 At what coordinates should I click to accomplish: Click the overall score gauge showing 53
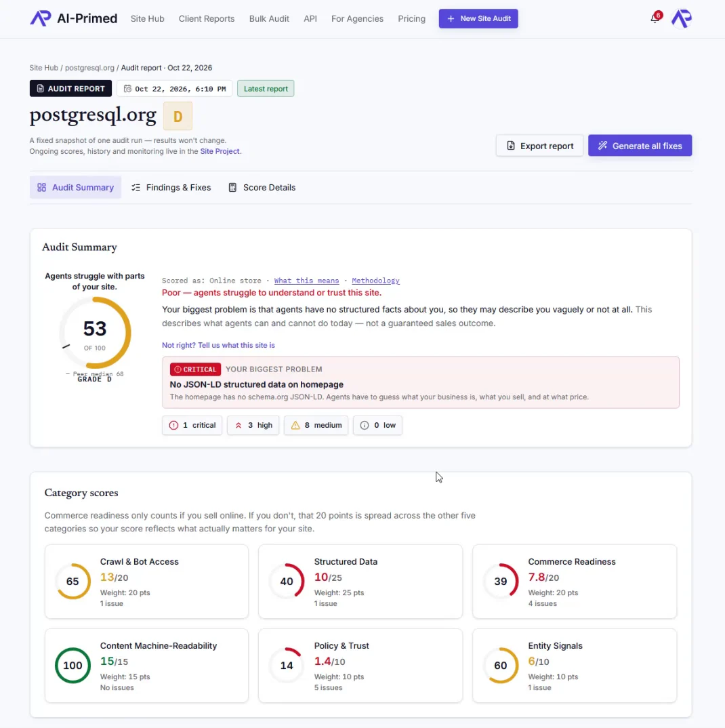(x=95, y=333)
